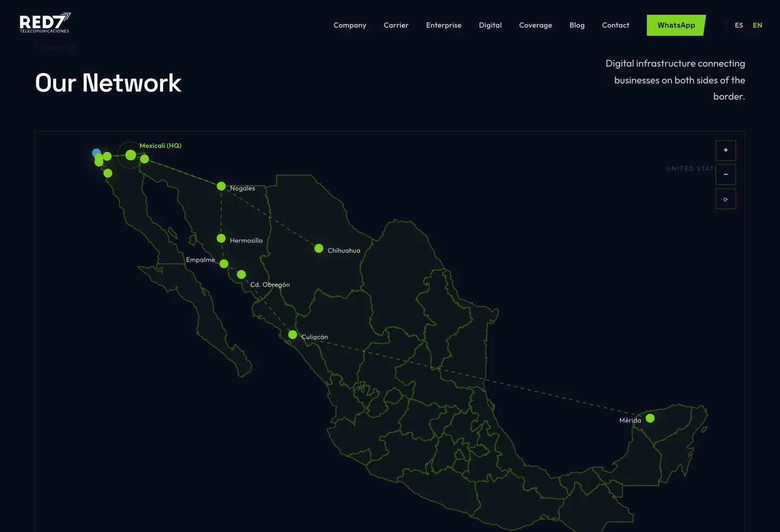Click the Hermosillo marker dot
780x532 pixels.
221,238
